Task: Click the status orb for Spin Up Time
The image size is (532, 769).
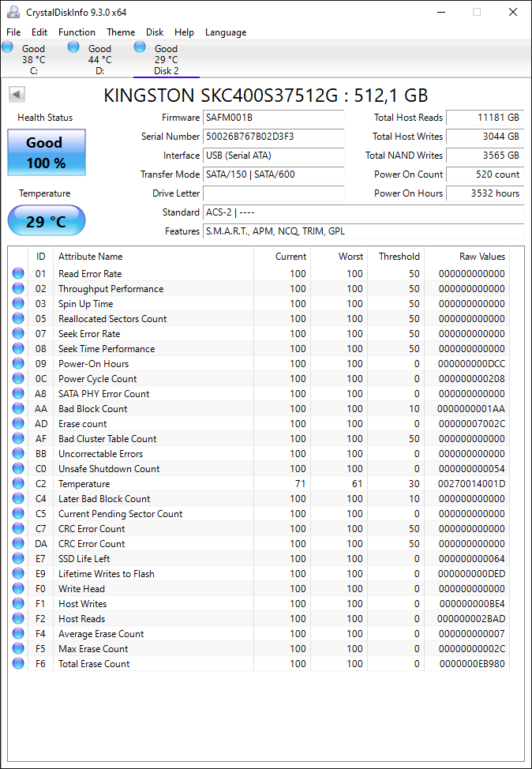Action: point(18,304)
